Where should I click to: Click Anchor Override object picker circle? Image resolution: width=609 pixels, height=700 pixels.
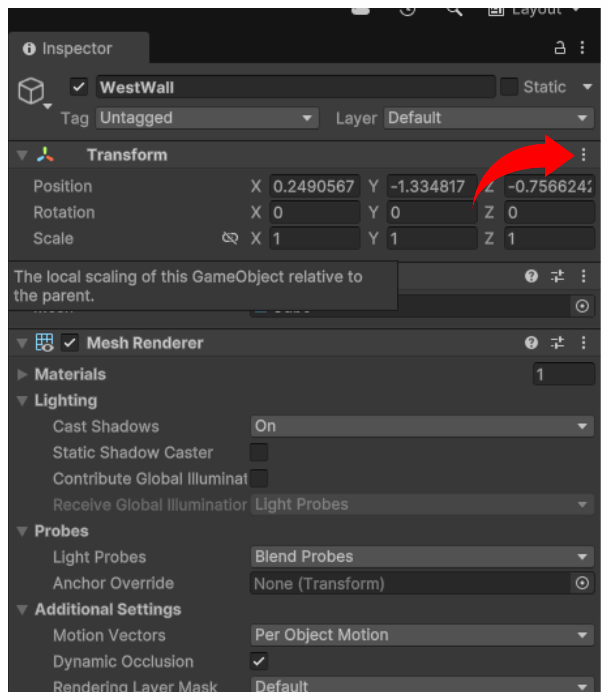(582, 583)
